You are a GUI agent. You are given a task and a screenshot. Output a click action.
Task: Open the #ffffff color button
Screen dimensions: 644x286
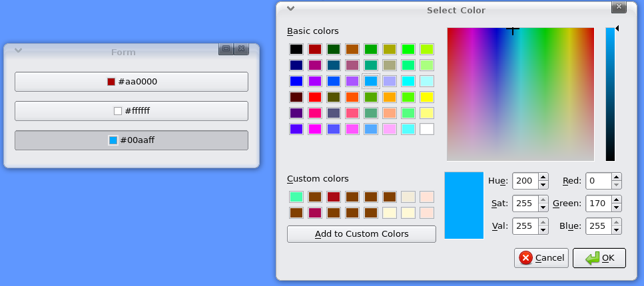[x=131, y=111]
